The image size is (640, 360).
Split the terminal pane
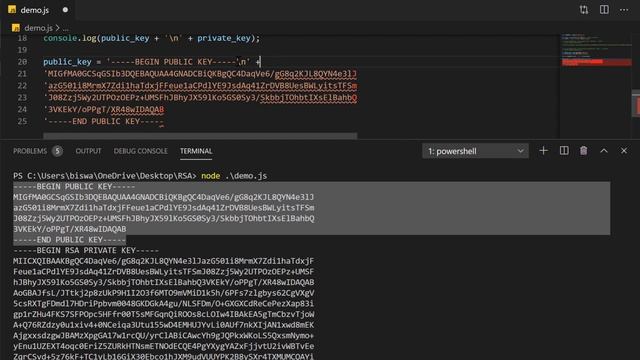click(x=564, y=151)
